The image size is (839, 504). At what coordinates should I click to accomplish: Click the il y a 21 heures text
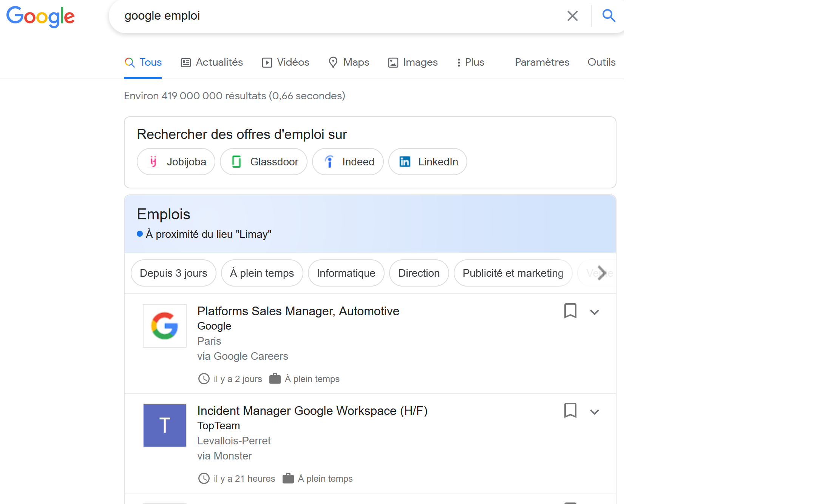click(244, 478)
